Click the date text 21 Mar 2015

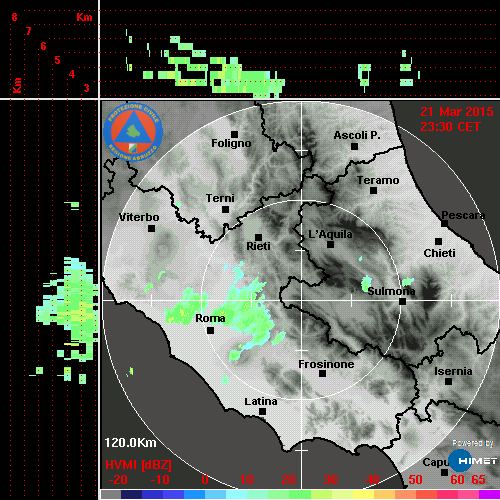click(x=457, y=112)
